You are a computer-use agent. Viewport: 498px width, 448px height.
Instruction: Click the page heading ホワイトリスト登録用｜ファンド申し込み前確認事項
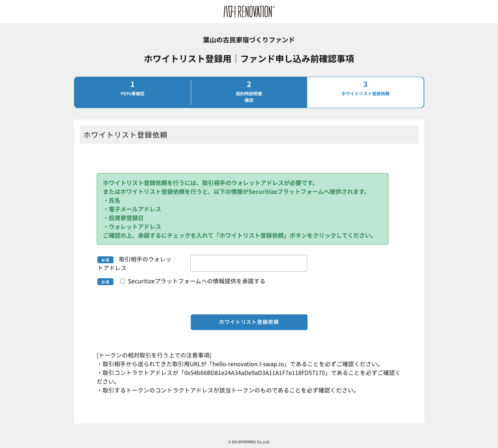249,59
